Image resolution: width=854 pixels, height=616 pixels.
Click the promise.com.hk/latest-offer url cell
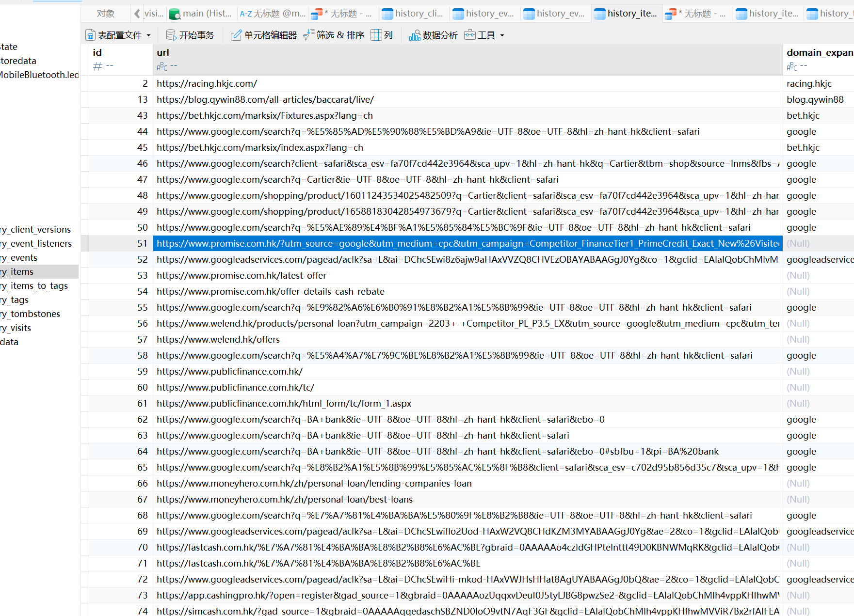tap(467, 275)
